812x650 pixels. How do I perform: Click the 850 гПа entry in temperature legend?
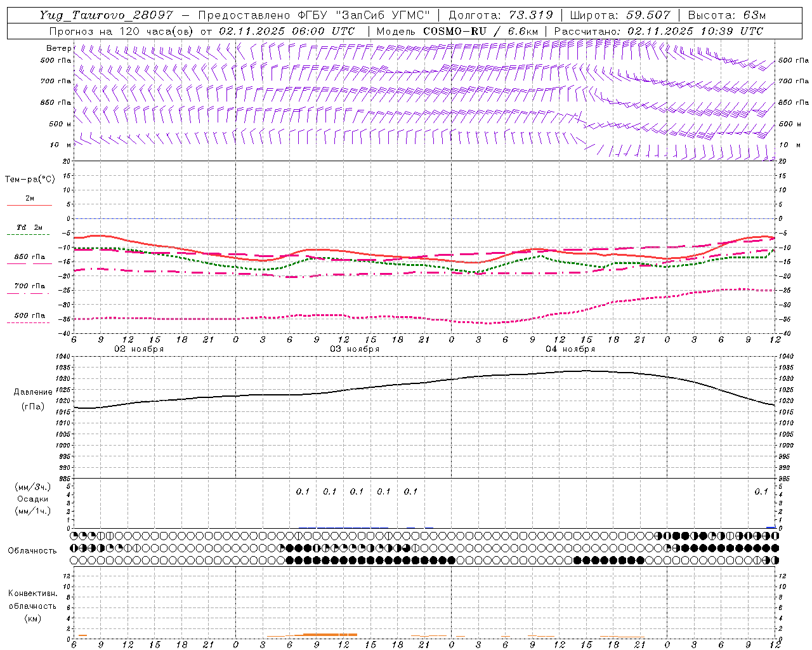pos(30,256)
